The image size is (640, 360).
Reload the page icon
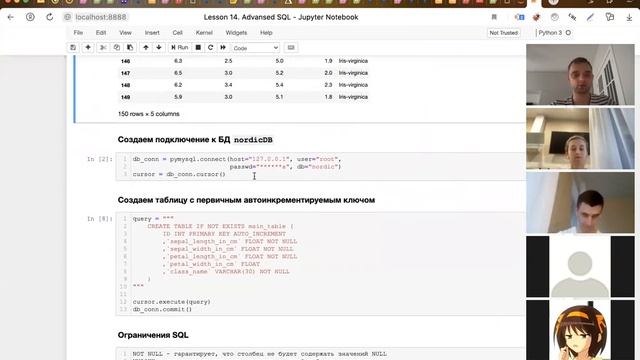49,17
